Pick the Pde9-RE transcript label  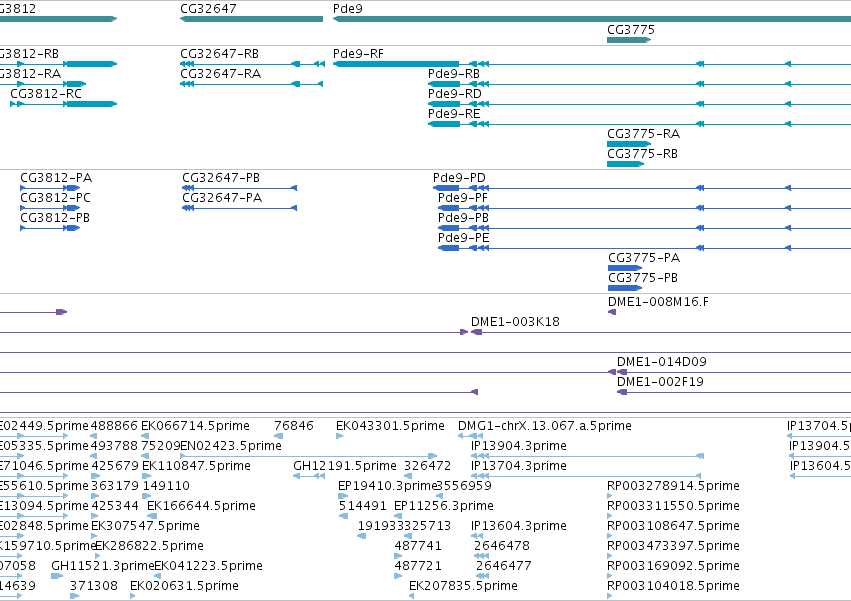point(454,114)
